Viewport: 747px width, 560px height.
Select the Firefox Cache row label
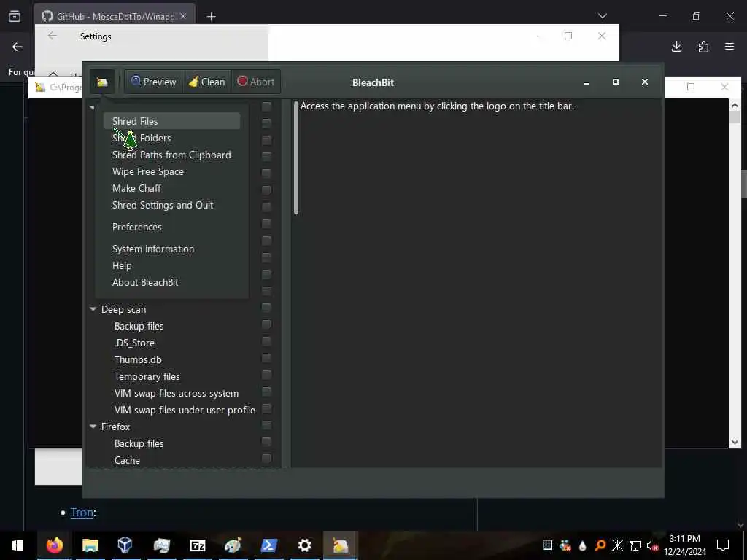pos(127,461)
